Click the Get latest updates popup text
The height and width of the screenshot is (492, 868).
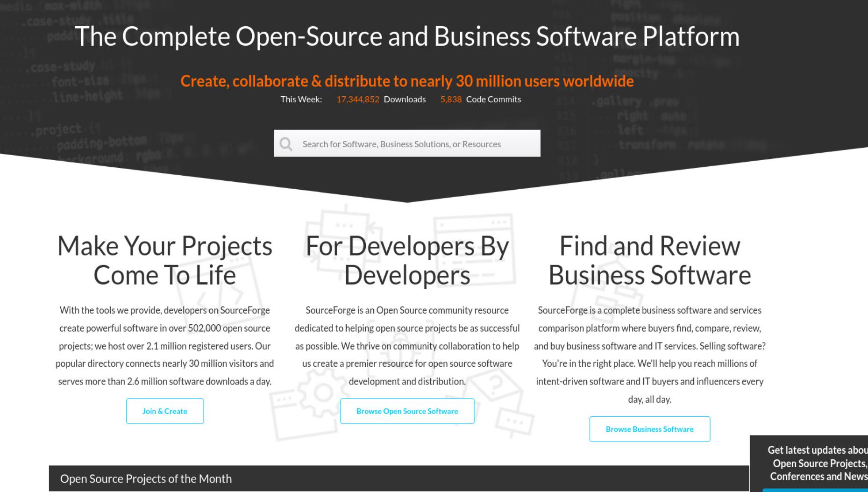click(x=818, y=463)
